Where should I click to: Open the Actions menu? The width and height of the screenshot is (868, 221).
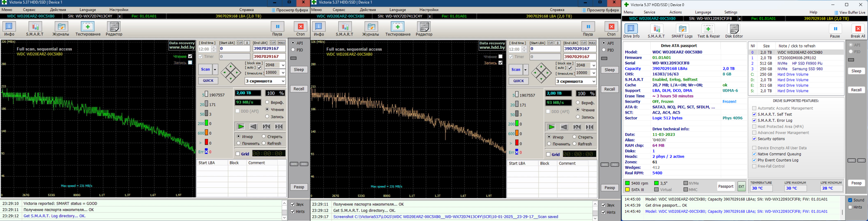675,12
